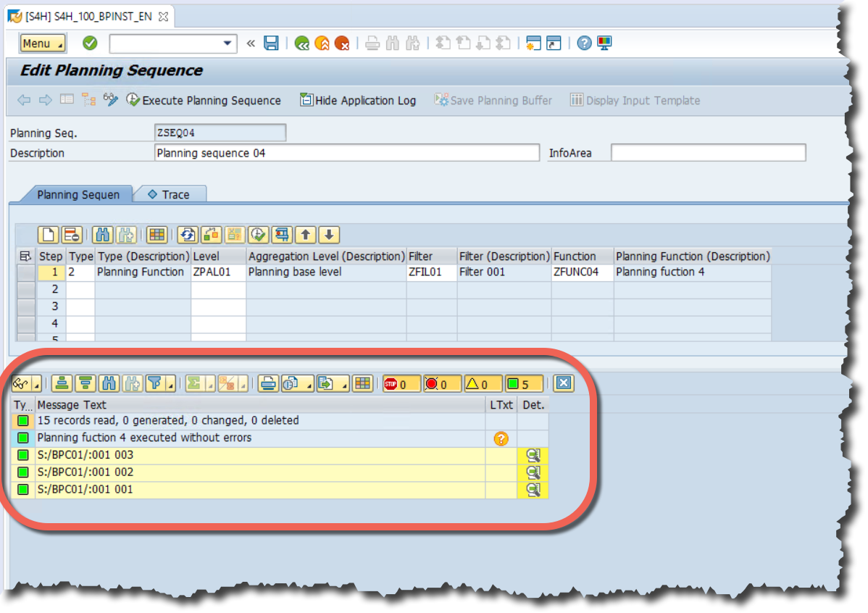Switch to the Trace tab

(x=174, y=194)
